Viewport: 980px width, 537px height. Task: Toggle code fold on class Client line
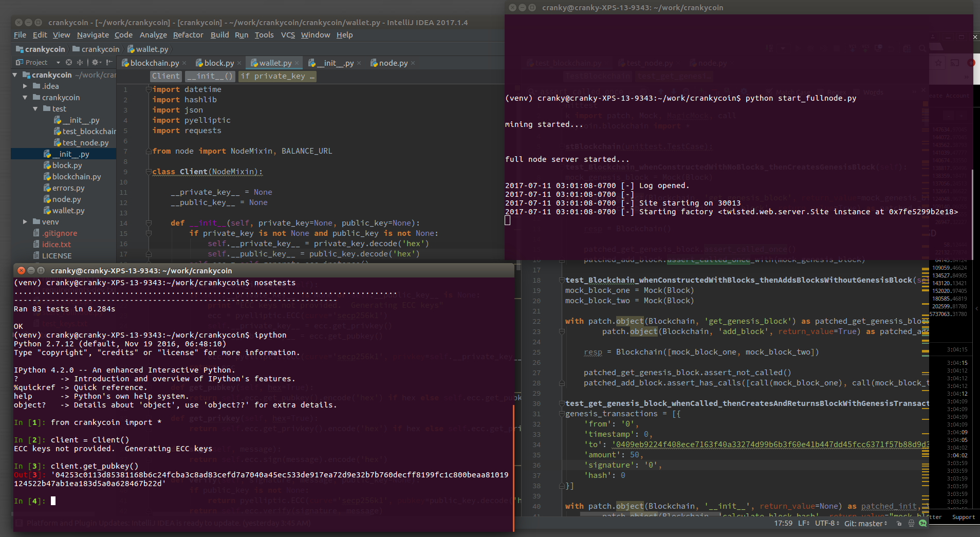[149, 172]
